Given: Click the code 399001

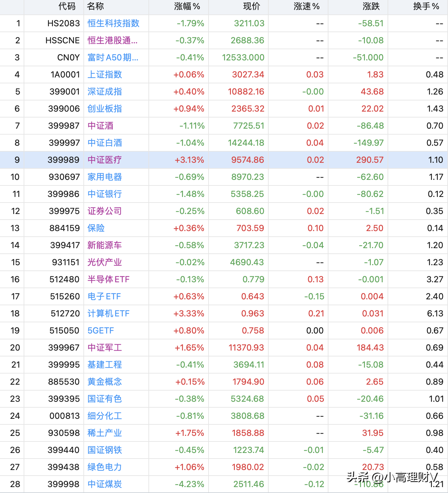Looking at the screenshot, I should pos(65,92).
